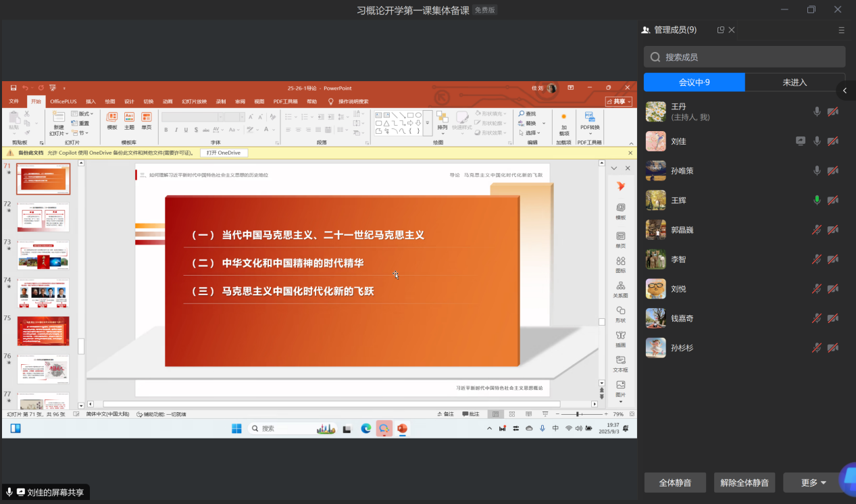Viewport: 856px width, 504px height.
Task: Click 孙唯策's camera-off icon
Action: coord(833,171)
